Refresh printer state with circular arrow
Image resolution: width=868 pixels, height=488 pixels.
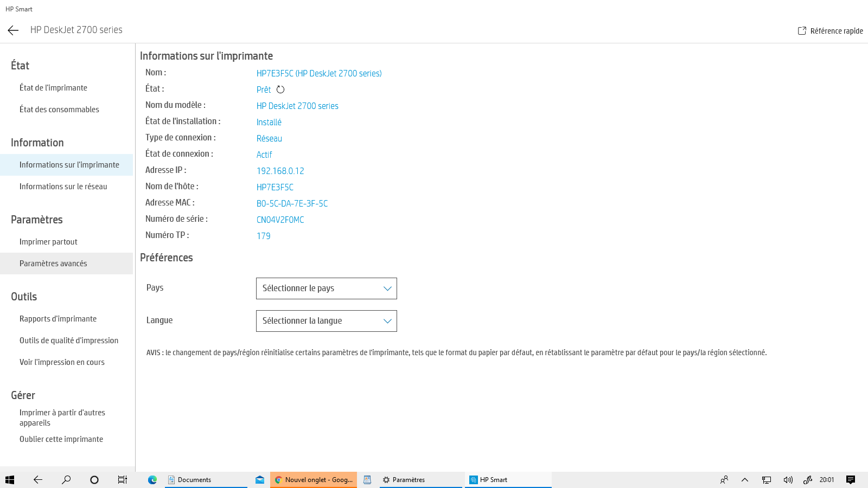coord(280,89)
